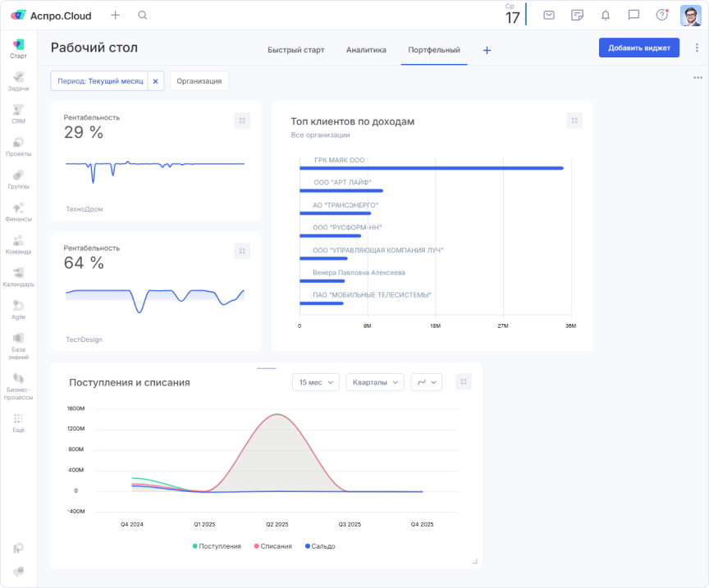Open notifications via the bell icon
This screenshot has width=709, height=588.
604,14
